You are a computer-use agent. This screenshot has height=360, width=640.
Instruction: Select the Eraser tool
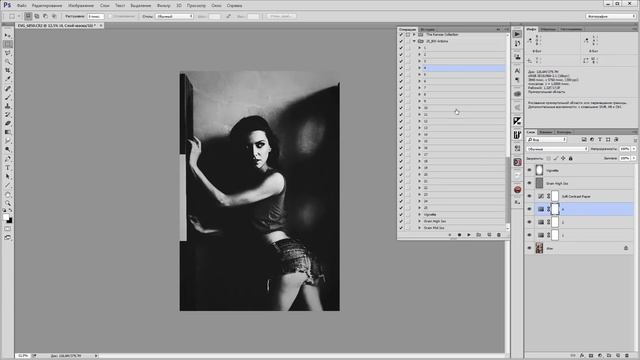point(8,123)
